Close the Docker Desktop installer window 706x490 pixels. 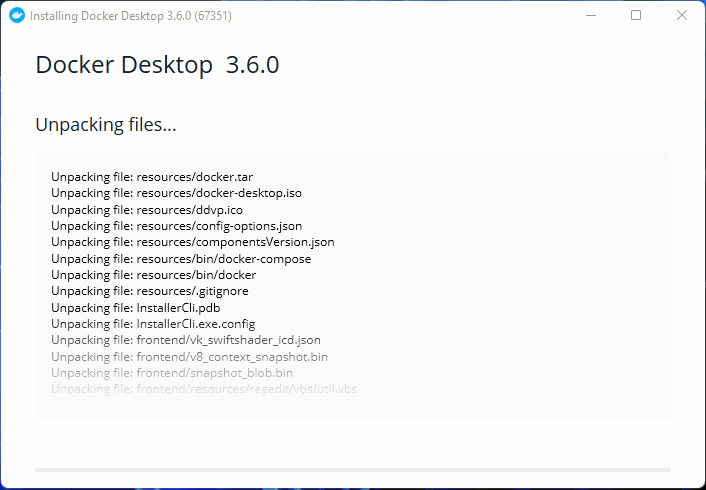click(x=682, y=15)
